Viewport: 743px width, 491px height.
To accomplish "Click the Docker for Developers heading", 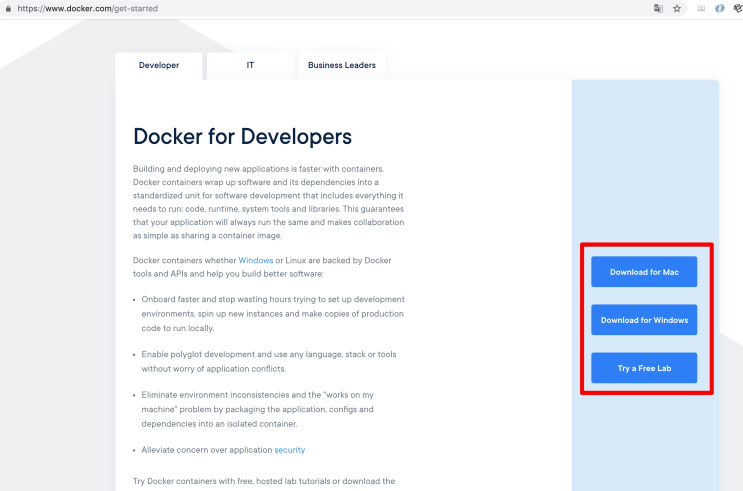I will pos(242,136).
